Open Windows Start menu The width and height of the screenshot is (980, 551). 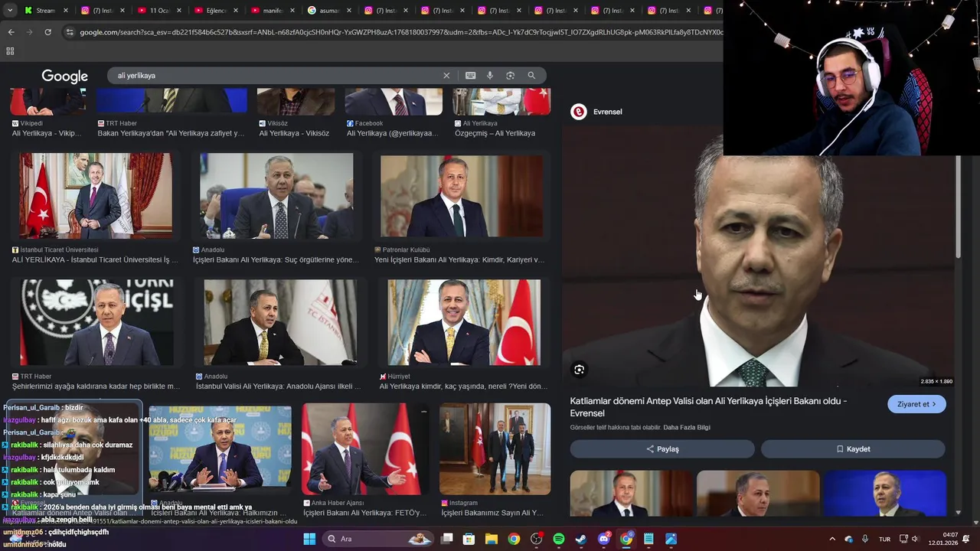coord(309,539)
